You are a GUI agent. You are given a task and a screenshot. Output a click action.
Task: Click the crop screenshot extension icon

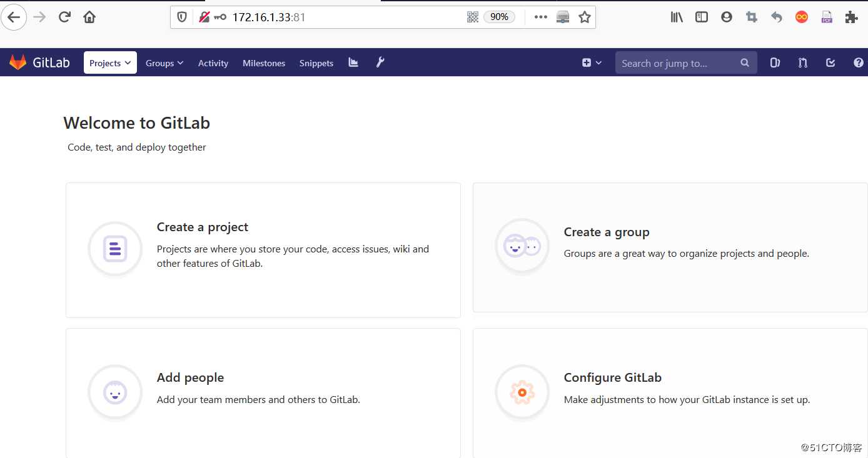752,17
